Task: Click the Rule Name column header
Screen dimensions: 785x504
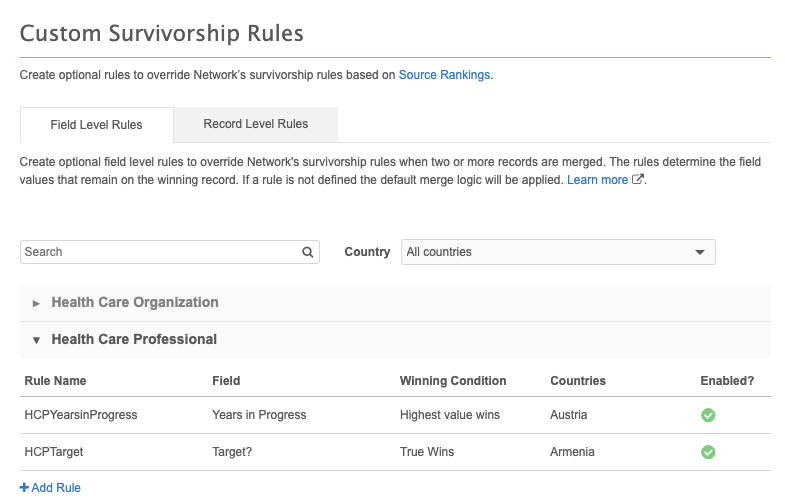Action: (55, 381)
